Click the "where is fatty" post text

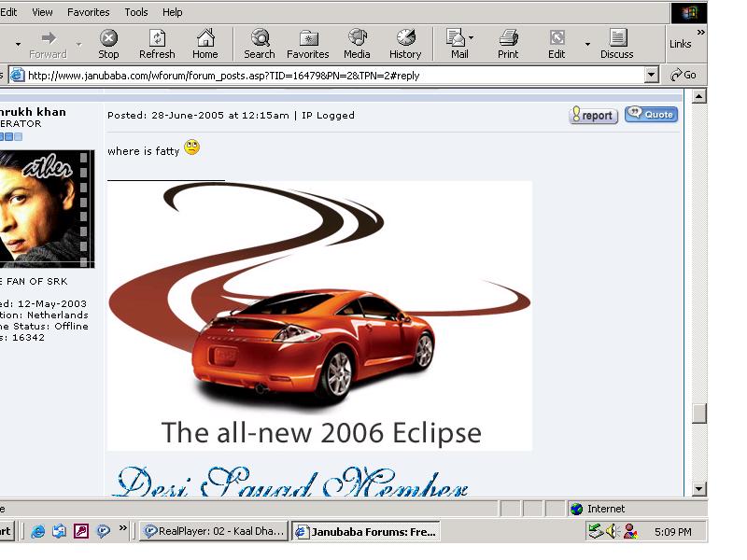tap(144, 151)
